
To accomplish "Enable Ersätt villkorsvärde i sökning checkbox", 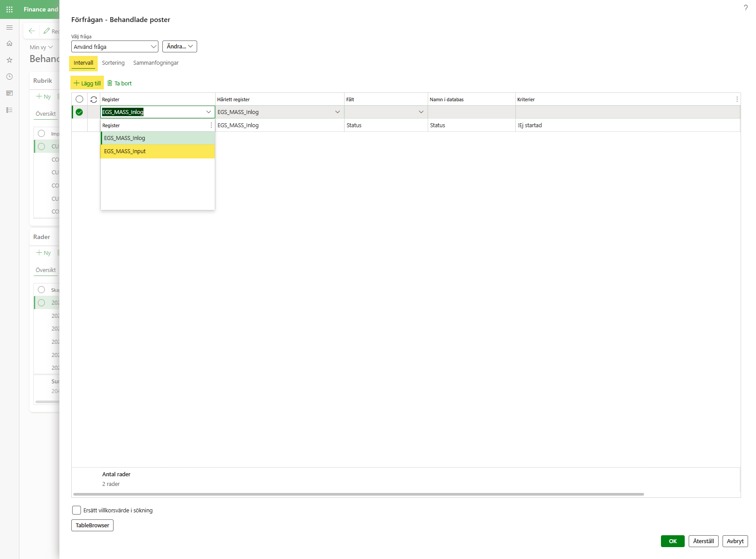I will point(77,510).
